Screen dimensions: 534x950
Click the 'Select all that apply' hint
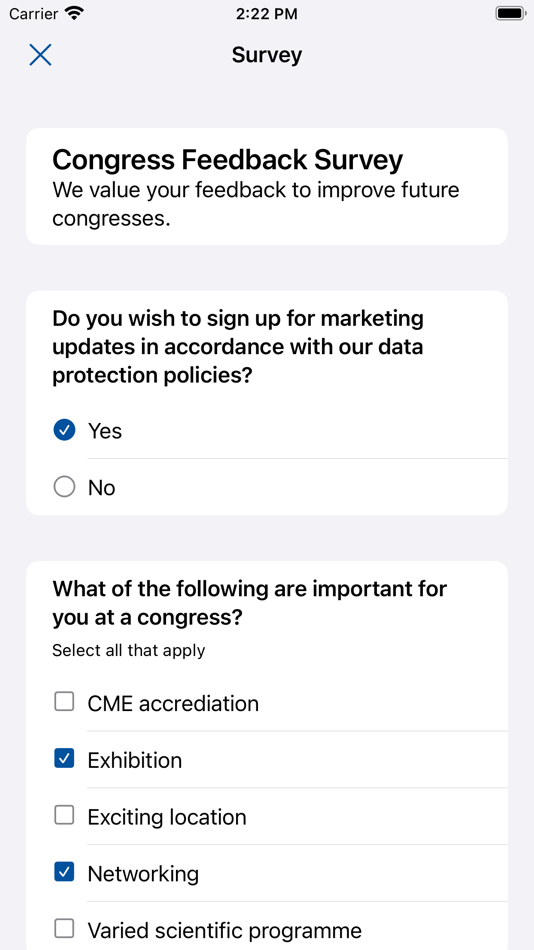pyautogui.click(x=128, y=651)
